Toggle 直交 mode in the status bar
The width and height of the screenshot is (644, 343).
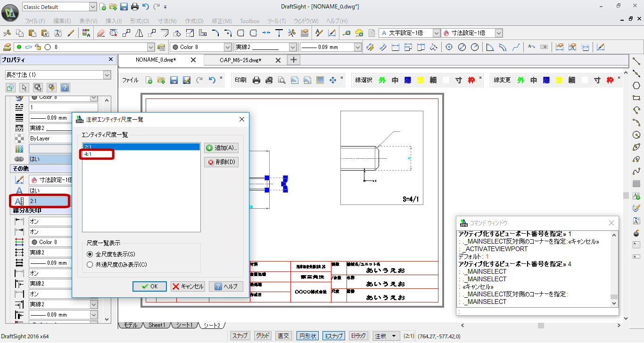coord(284,336)
